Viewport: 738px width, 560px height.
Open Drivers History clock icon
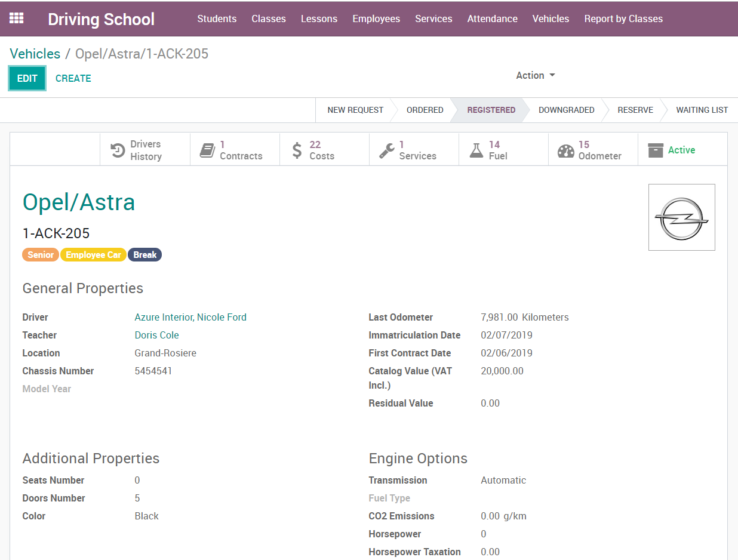coord(118,150)
